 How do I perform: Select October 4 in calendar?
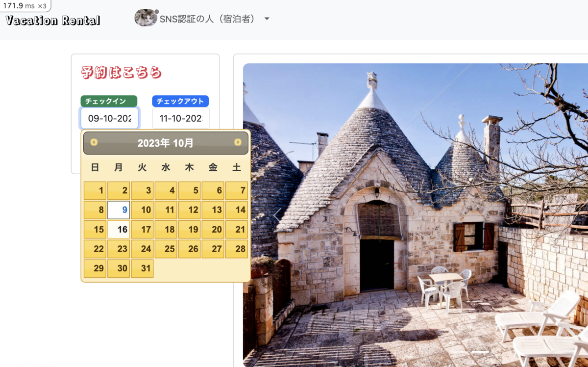pos(166,190)
